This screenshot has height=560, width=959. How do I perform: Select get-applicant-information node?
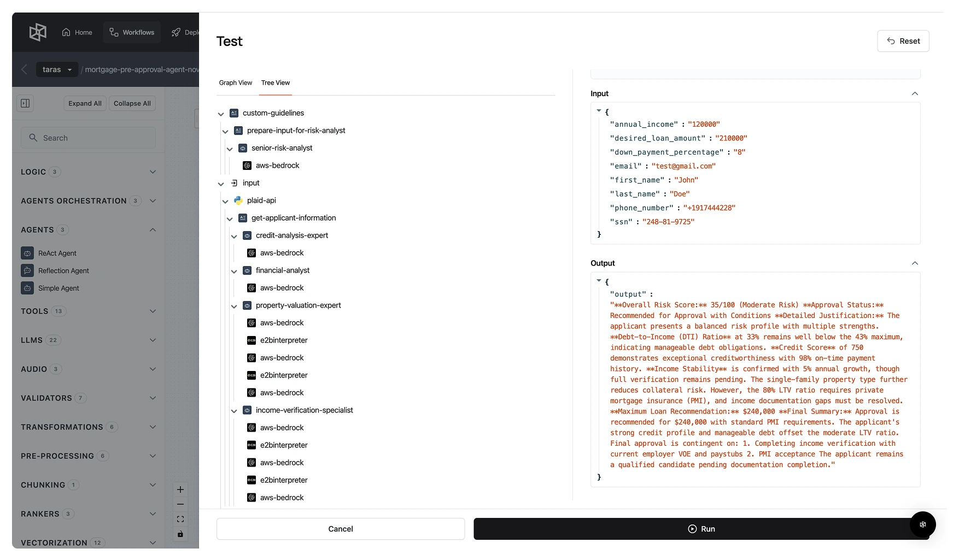tap(293, 218)
